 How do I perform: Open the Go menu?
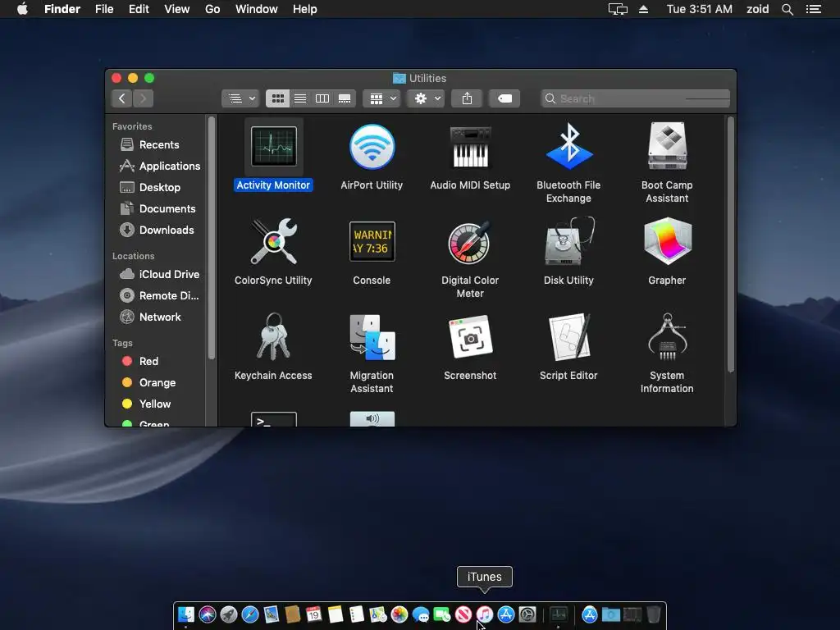(212, 9)
